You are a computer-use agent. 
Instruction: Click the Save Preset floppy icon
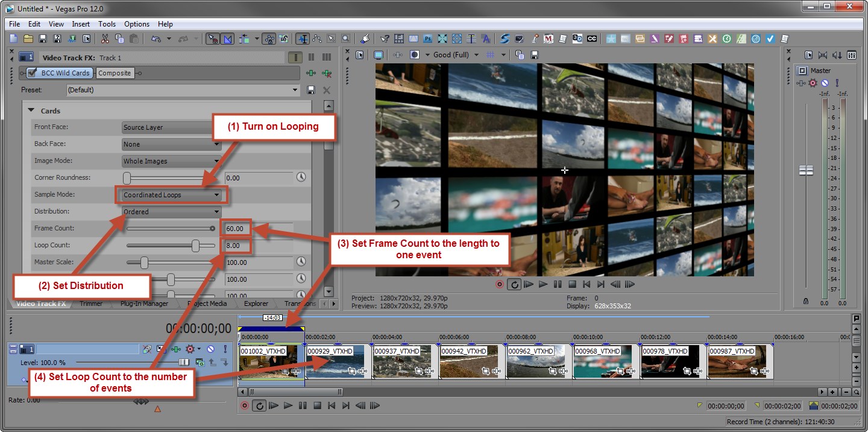coord(310,90)
